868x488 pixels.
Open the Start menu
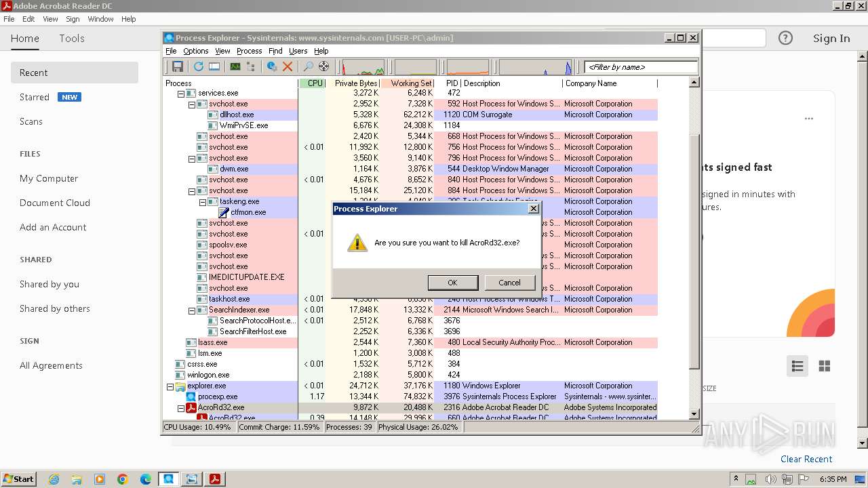point(18,479)
